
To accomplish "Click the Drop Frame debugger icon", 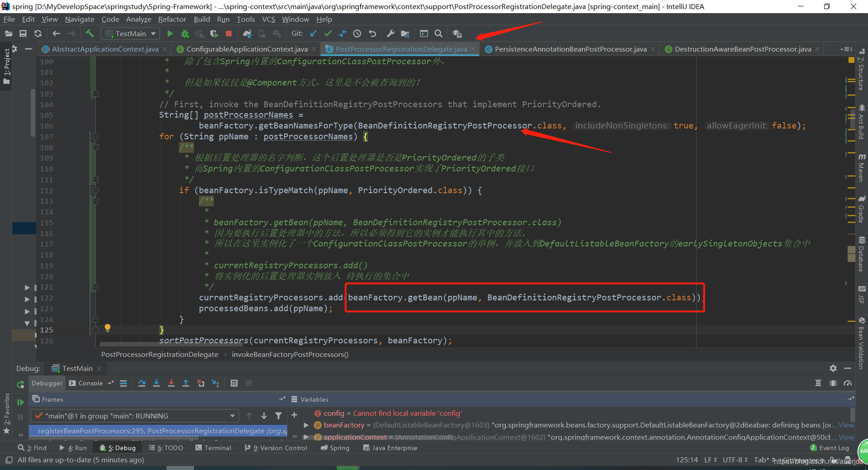I will pyautogui.click(x=201, y=383).
